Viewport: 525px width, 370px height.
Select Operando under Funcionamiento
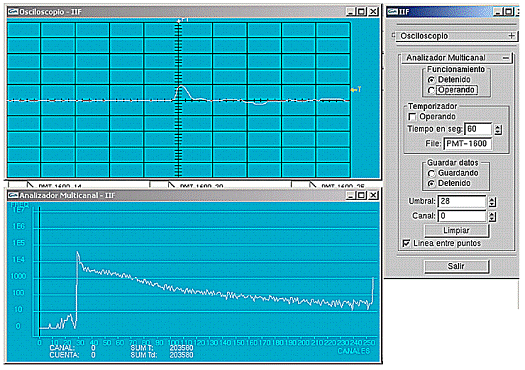pyautogui.click(x=431, y=90)
